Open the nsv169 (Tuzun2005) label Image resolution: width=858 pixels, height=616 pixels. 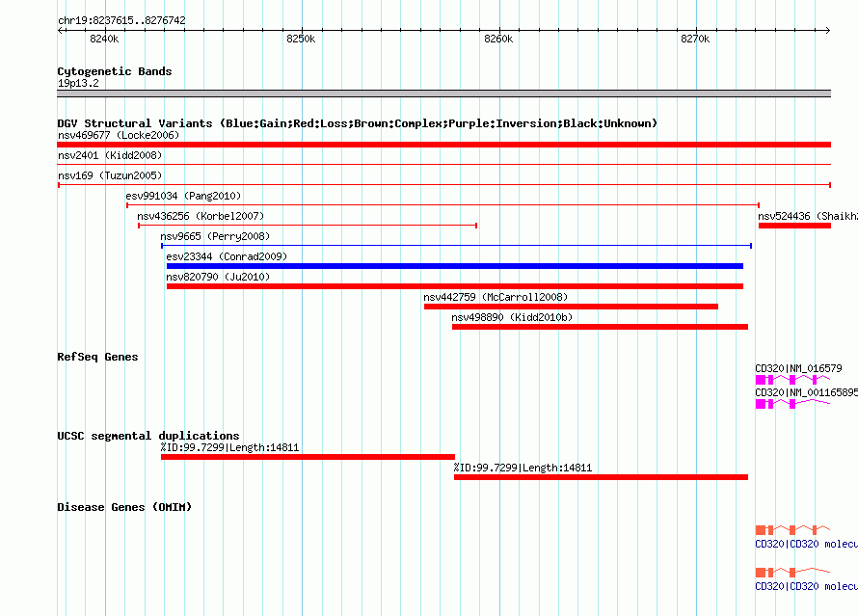[x=110, y=175]
